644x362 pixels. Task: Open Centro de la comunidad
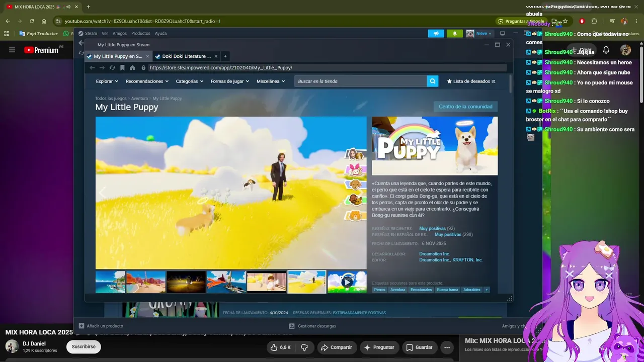point(465,107)
